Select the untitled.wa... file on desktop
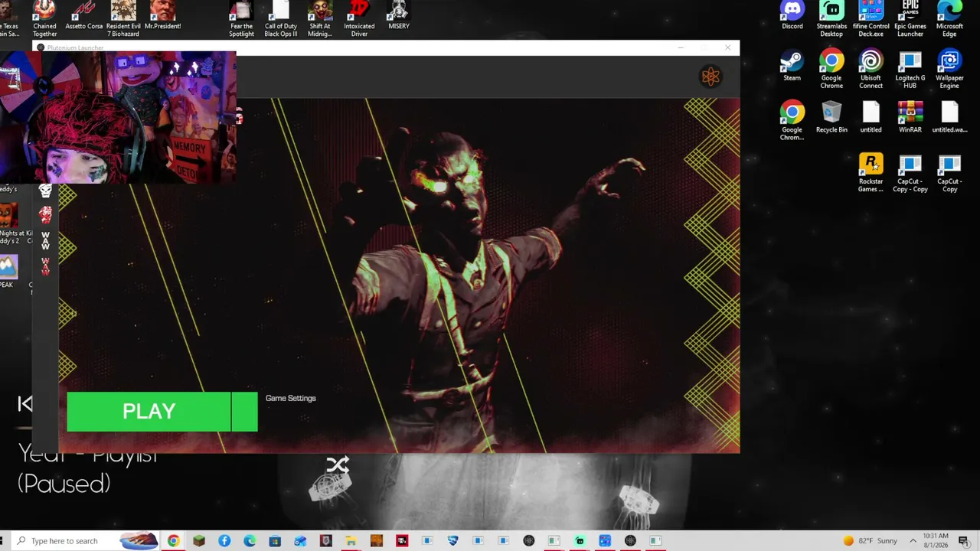The width and height of the screenshot is (980, 551). tap(949, 117)
